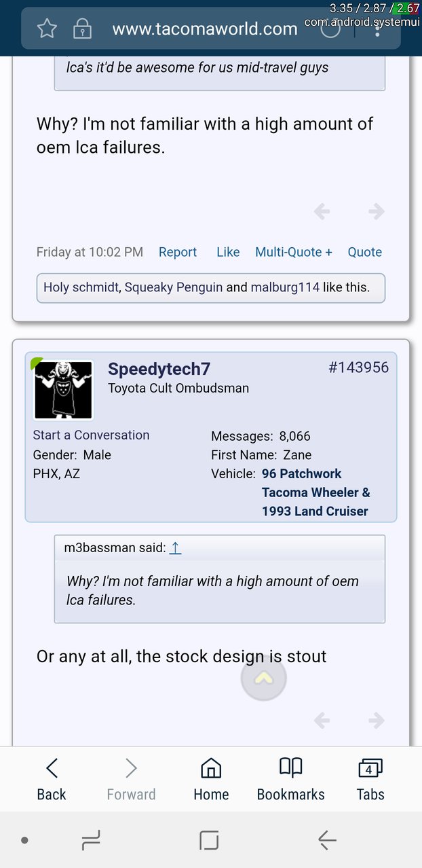Viewport: 422px width, 868px height.
Task: Click the Quote link
Action: click(365, 252)
